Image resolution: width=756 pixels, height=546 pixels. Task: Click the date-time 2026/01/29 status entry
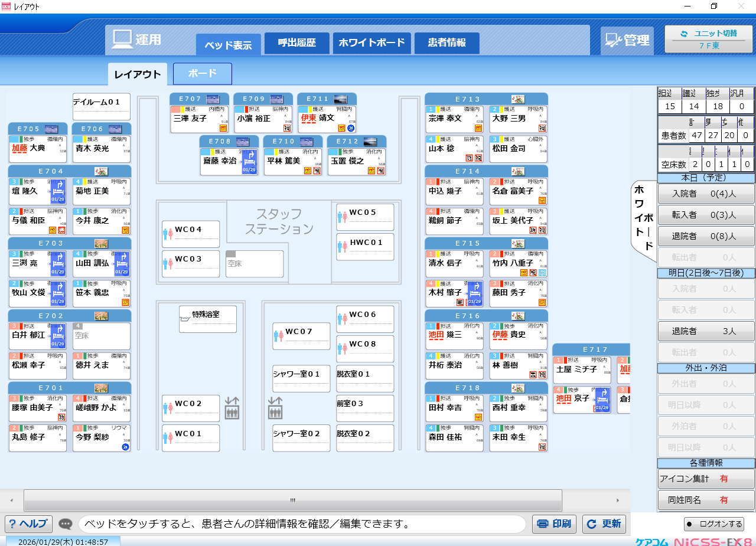(63, 541)
